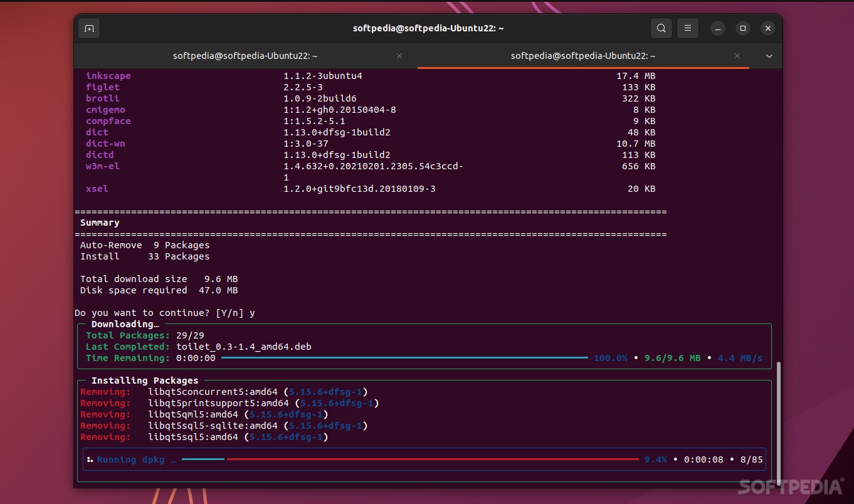Click the figlet package name

pyautogui.click(x=103, y=87)
